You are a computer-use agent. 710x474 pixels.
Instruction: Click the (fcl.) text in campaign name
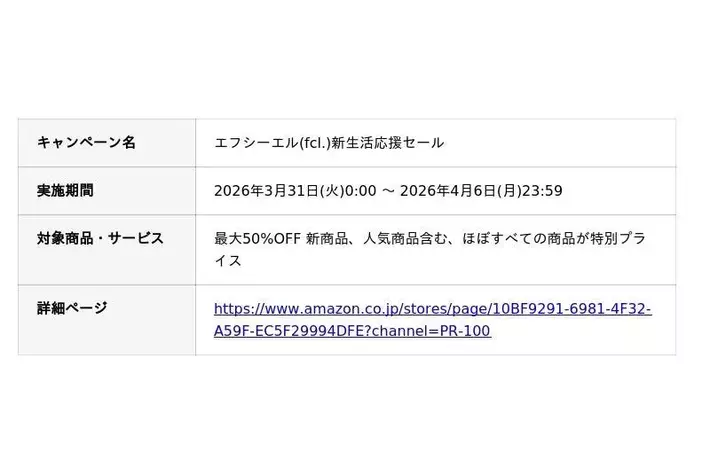315,143
